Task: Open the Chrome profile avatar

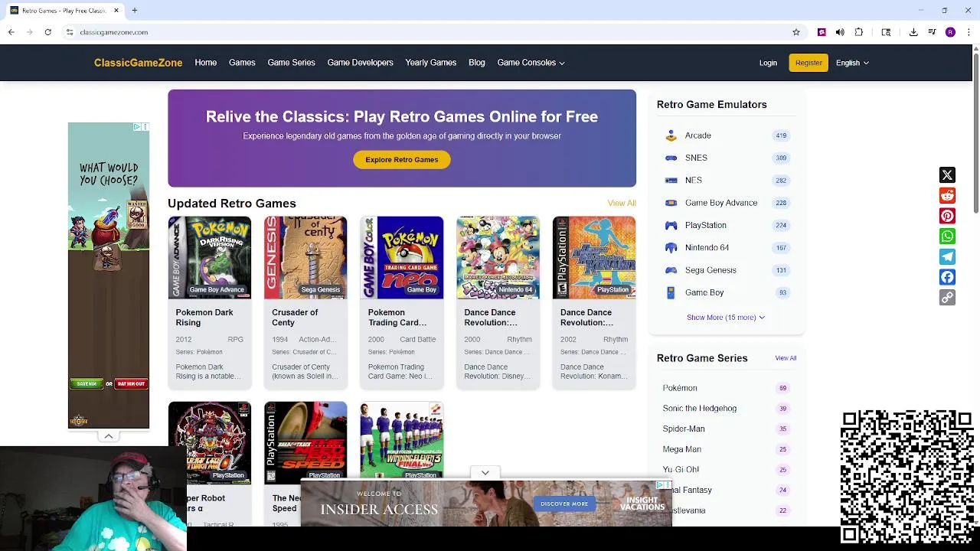Action: [x=950, y=32]
